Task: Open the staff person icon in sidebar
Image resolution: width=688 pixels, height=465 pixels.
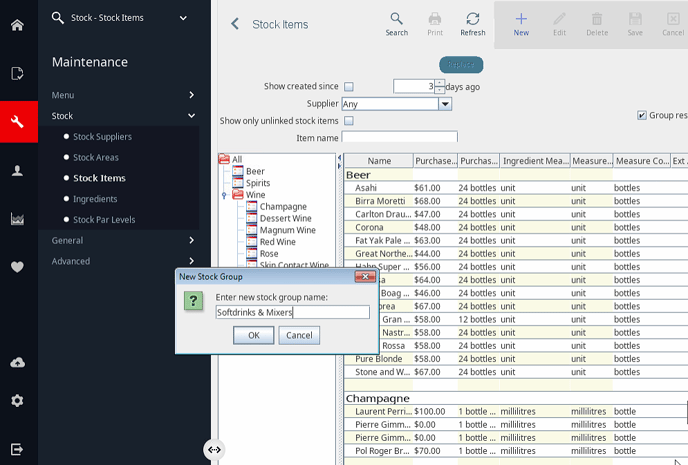Action: pyautogui.click(x=17, y=170)
